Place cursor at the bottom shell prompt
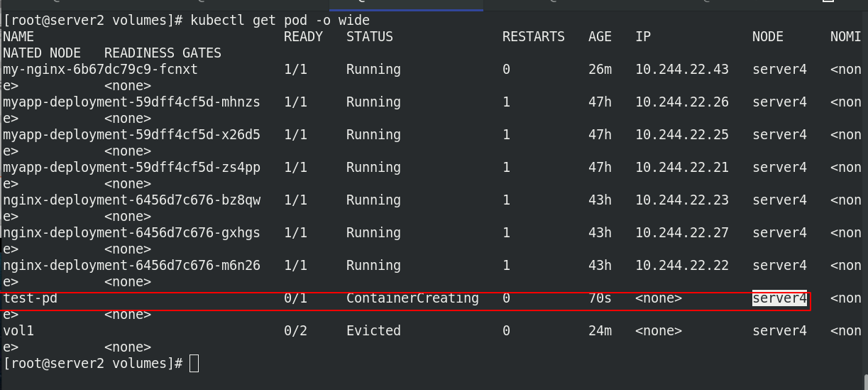Image resolution: width=868 pixels, height=390 pixels. pyautogui.click(x=194, y=364)
